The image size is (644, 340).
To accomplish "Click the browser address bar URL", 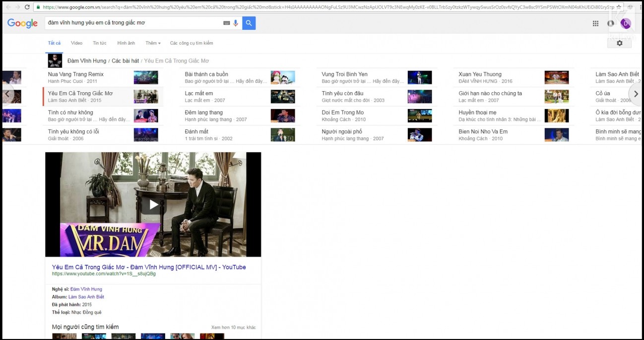I will (327, 7).
